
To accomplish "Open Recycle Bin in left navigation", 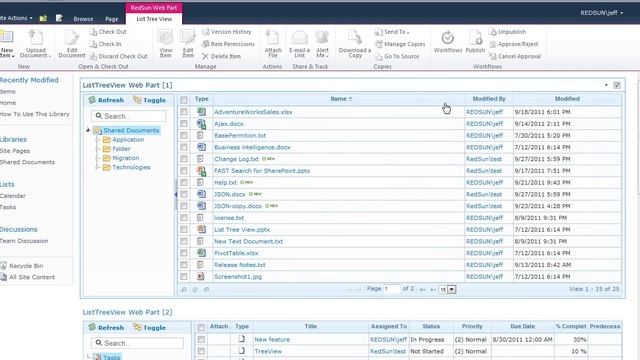I will tap(26, 266).
